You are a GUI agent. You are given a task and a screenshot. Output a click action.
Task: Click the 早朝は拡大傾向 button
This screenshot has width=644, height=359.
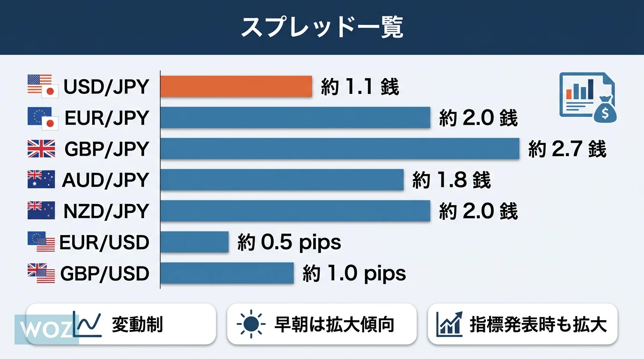click(322, 324)
